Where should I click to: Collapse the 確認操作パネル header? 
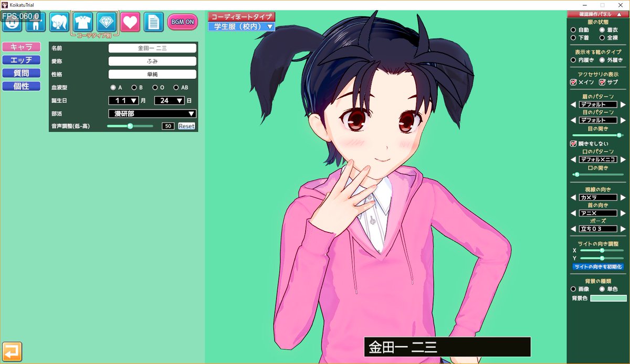(x=598, y=15)
